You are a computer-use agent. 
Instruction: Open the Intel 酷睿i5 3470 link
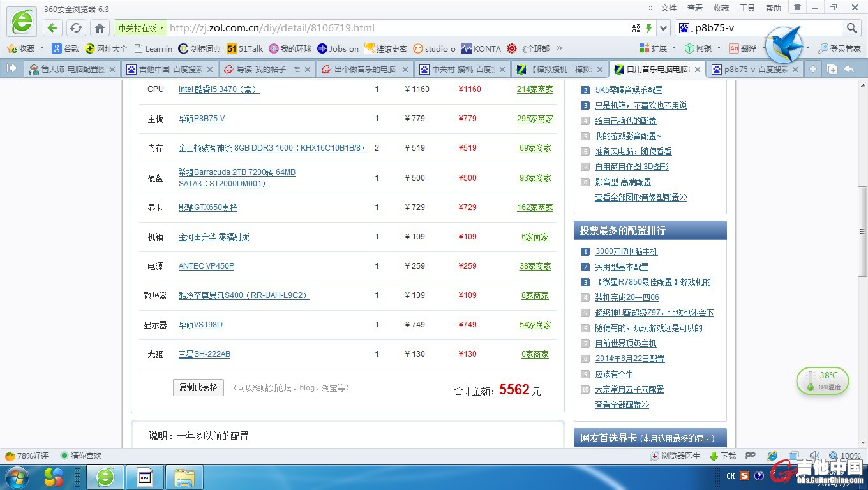click(219, 89)
